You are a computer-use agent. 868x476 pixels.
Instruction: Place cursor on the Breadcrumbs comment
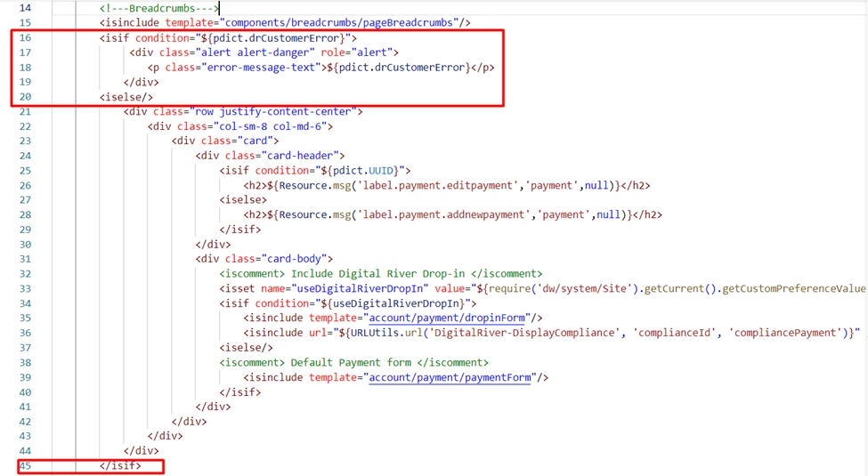158,8
